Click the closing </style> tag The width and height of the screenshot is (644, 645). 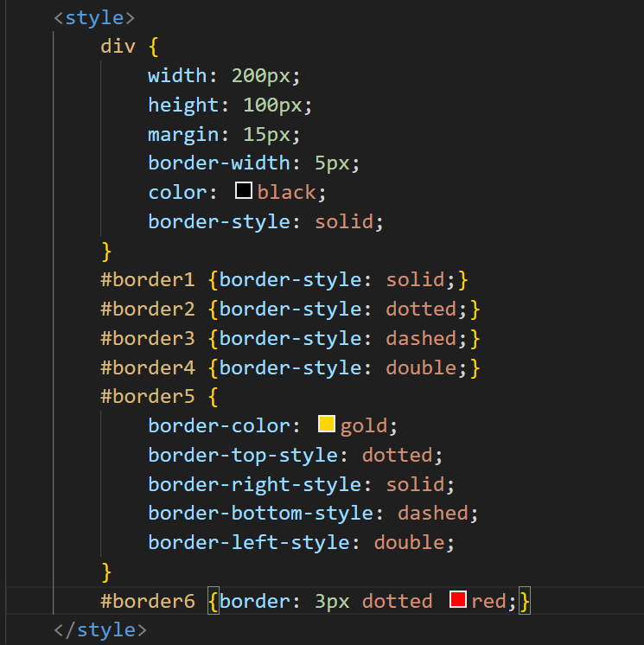click(x=100, y=630)
